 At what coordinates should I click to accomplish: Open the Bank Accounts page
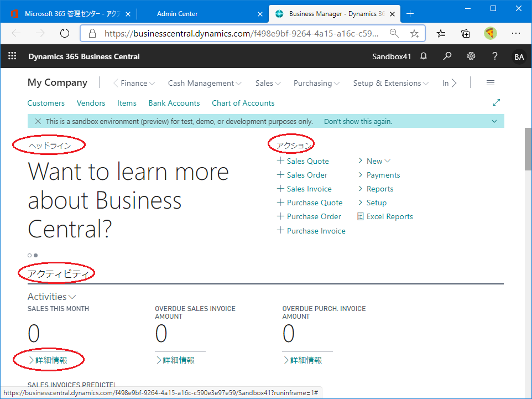(x=174, y=103)
